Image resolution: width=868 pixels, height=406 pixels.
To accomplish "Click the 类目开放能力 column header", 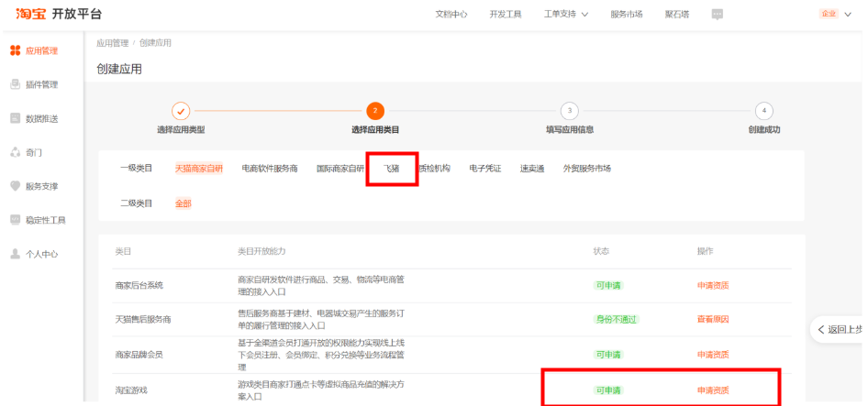I will click(x=262, y=251).
